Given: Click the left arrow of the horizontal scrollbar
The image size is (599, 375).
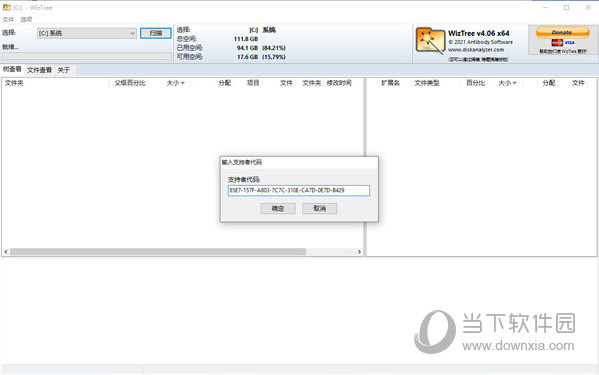Looking at the screenshot, I should click(6, 252).
